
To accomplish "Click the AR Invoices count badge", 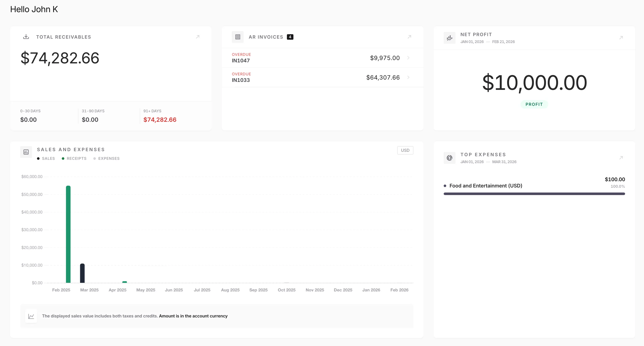I will pyautogui.click(x=290, y=37).
